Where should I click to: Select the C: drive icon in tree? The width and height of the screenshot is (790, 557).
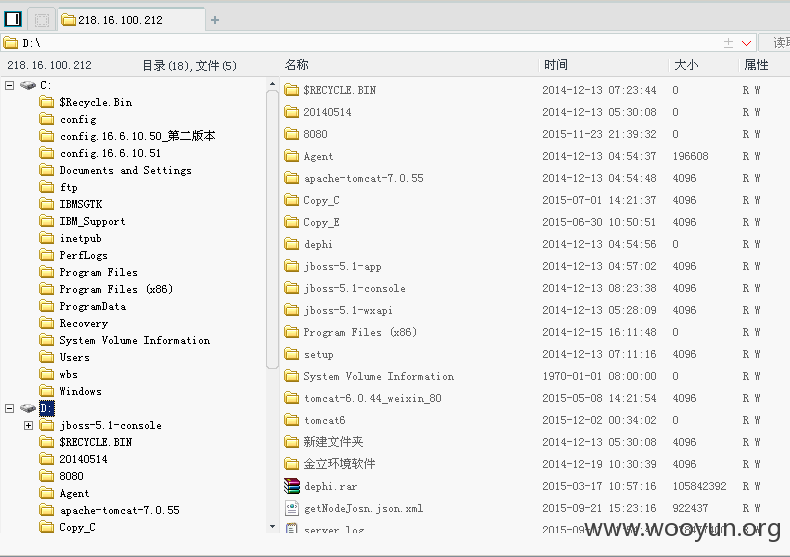pos(28,85)
